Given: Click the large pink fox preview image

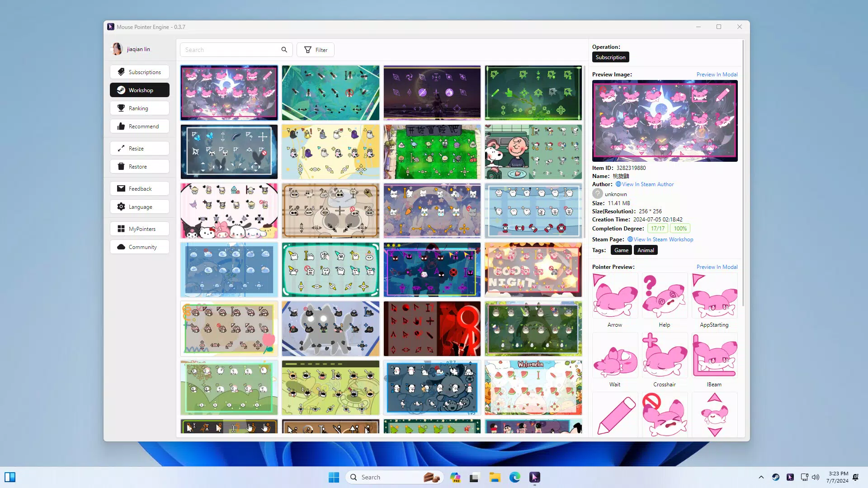Looking at the screenshot, I should (x=665, y=121).
